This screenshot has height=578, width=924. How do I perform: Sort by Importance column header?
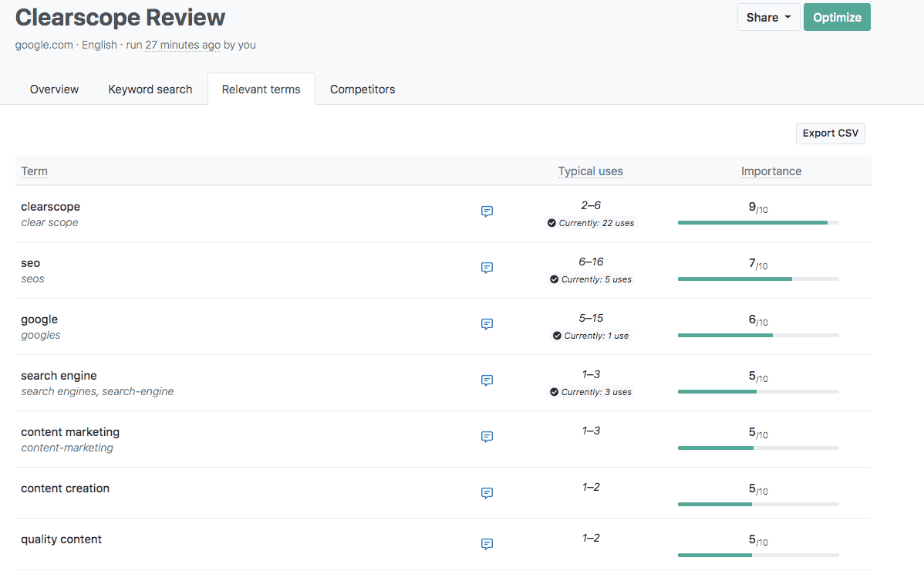[771, 171]
